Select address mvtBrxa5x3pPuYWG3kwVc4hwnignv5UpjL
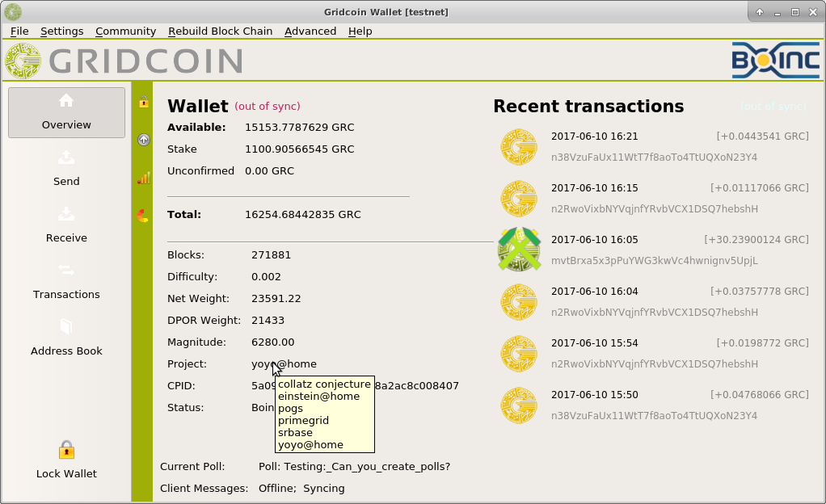The image size is (826, 504). [655, 261]
